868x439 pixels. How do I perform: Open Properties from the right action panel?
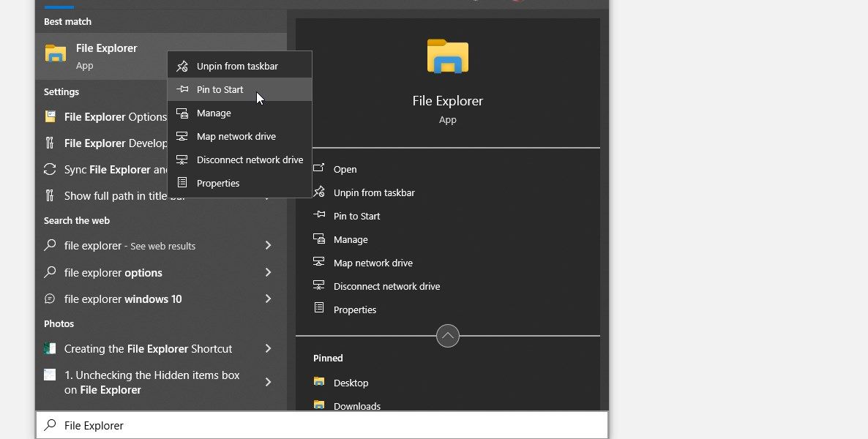(355, 309)
